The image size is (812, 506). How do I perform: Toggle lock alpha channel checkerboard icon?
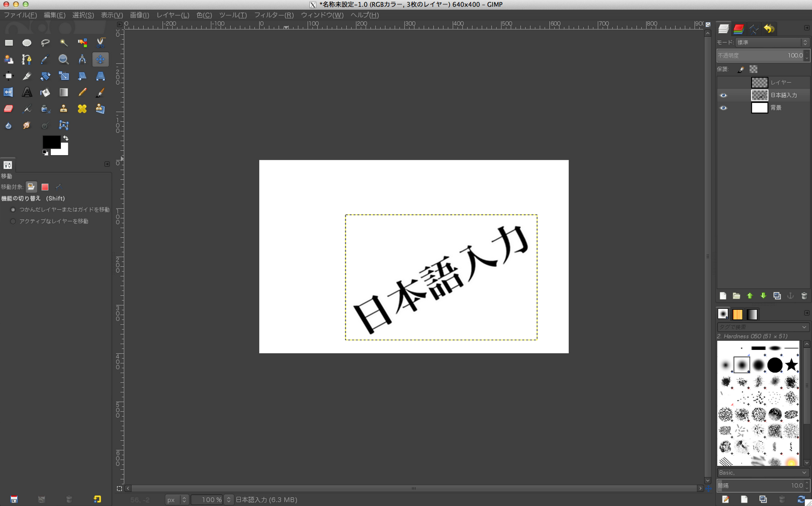(x=754, y=69)
